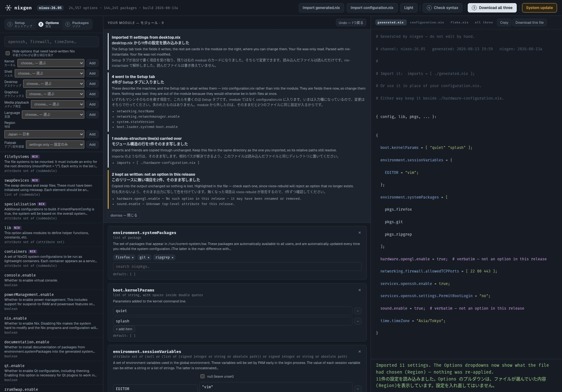The height and width of the screenshot is (392, 562).
Task: Open the Graphics dropdown
Action: 55,94
